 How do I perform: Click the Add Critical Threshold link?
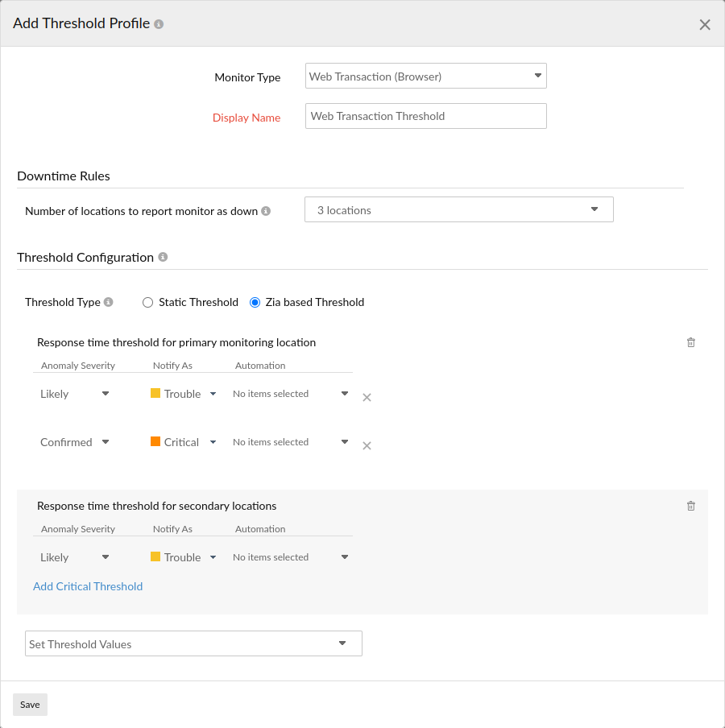click(x=88, y=586)
